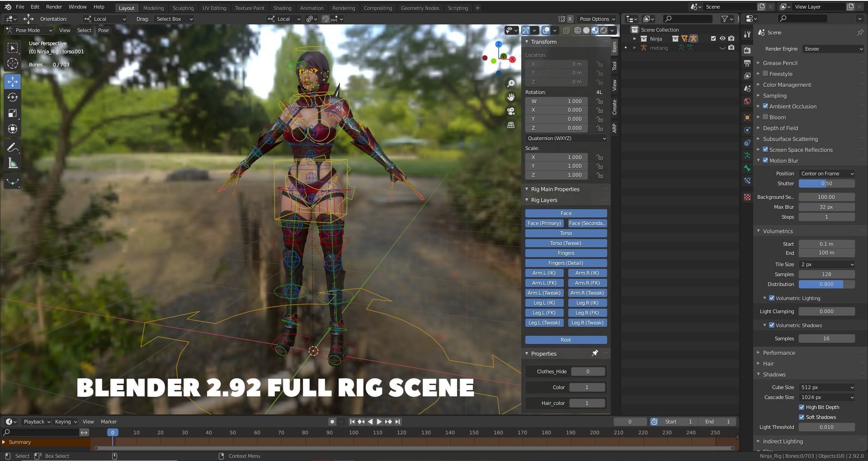Open the Texture properties checker icon
The height and width of the screenshot is (461, 868).
tap(747, 197)
